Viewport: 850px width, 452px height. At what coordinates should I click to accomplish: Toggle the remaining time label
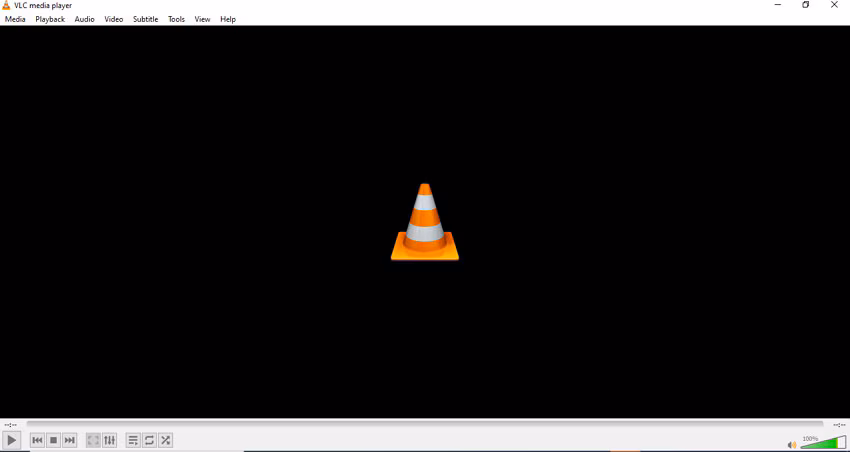839,425
